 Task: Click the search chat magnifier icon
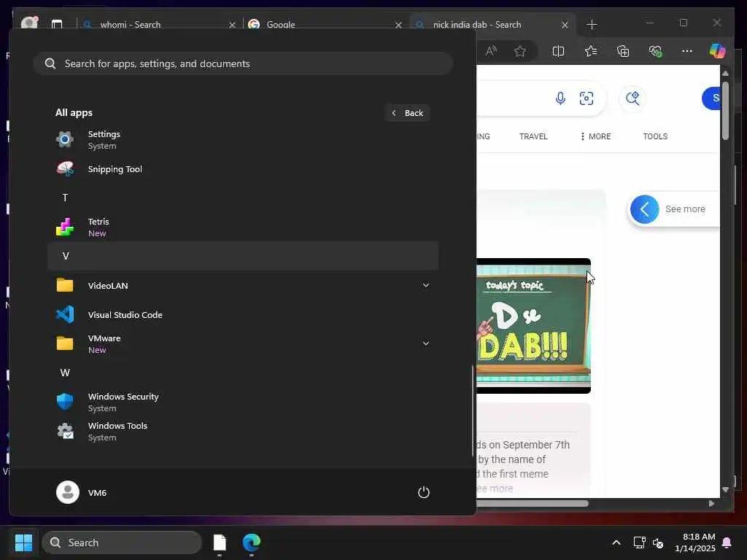coord(632,98)
